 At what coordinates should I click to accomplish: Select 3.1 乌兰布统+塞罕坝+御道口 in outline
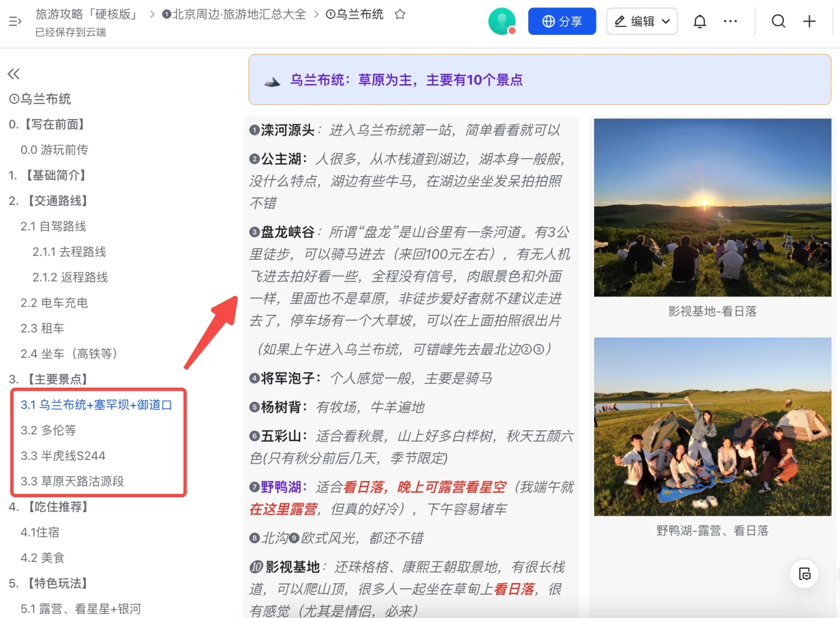pos(96,405)
